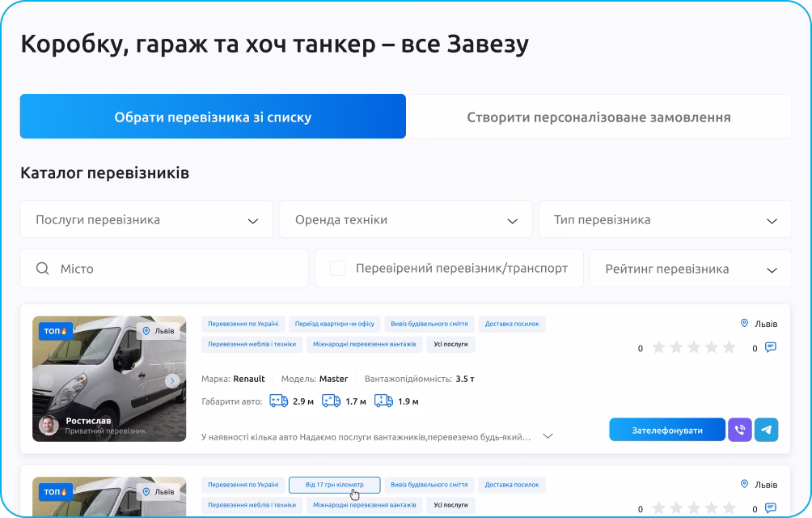Switch to Створити персоналізоване замовлення tab
Screen dimensions: 812x518
tap(598, 117)
